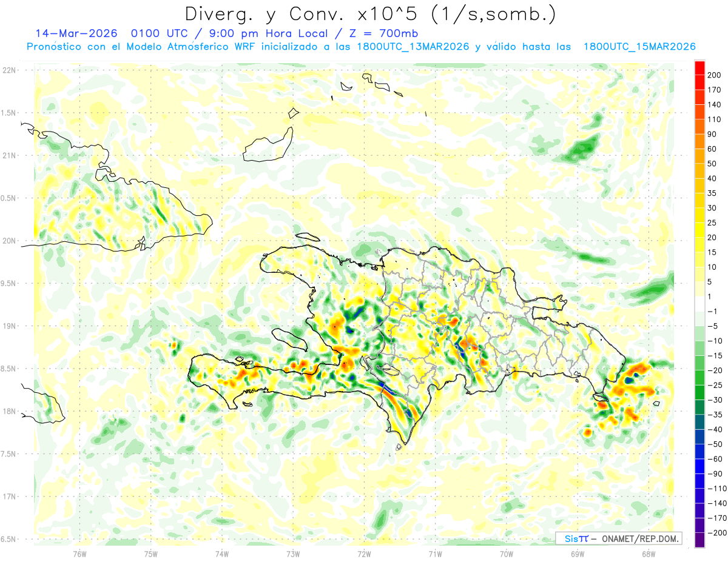Image resolution: width=728 pixels, height=562 pixels.
Task: Click the '-170' colorbar value
Action: tap(718, 518)
